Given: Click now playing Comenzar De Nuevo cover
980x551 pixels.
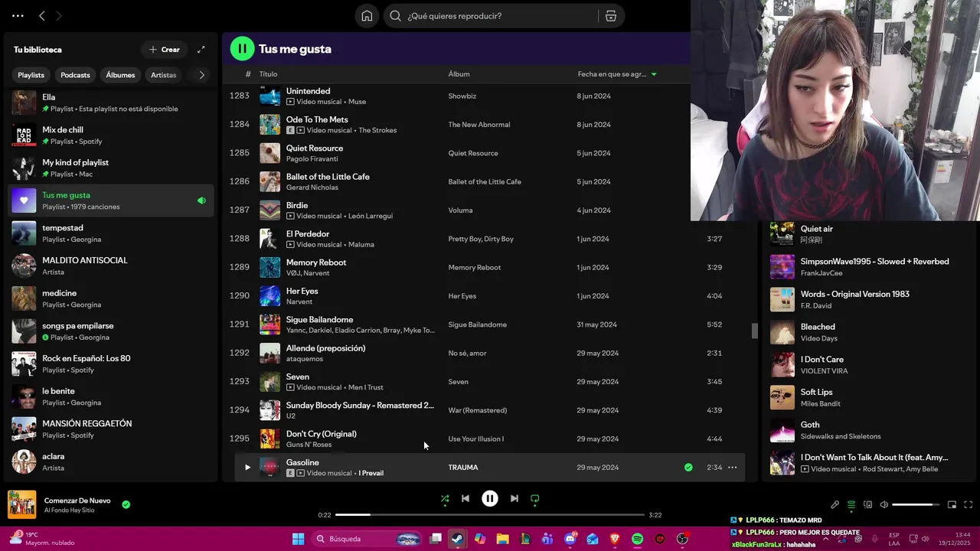Looking at the screenshot, I should (x=22, y=504).
